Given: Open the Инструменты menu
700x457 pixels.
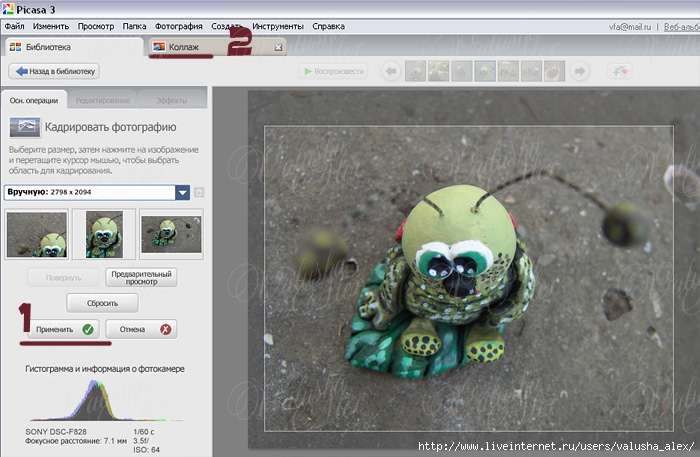Looking at the screenshot, I should click(278, 26).
